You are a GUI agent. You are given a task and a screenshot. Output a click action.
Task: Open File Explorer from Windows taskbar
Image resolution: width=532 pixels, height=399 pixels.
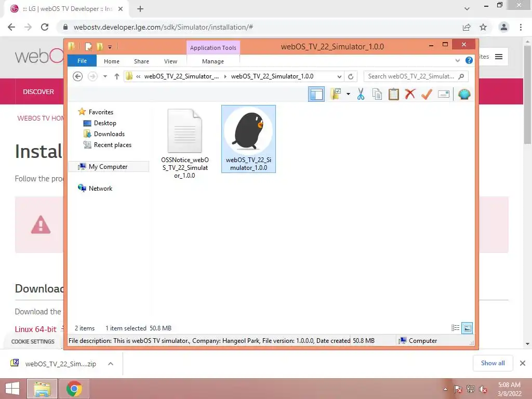[x=42, y=389]
